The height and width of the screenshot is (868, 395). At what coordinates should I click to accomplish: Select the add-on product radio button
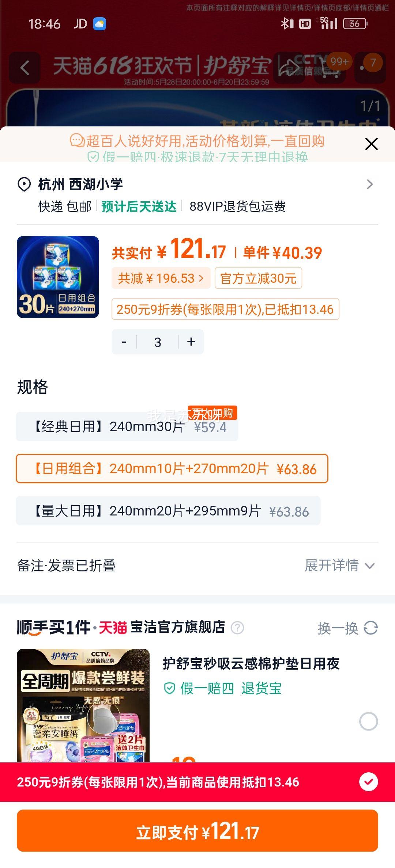pos(368,721)
